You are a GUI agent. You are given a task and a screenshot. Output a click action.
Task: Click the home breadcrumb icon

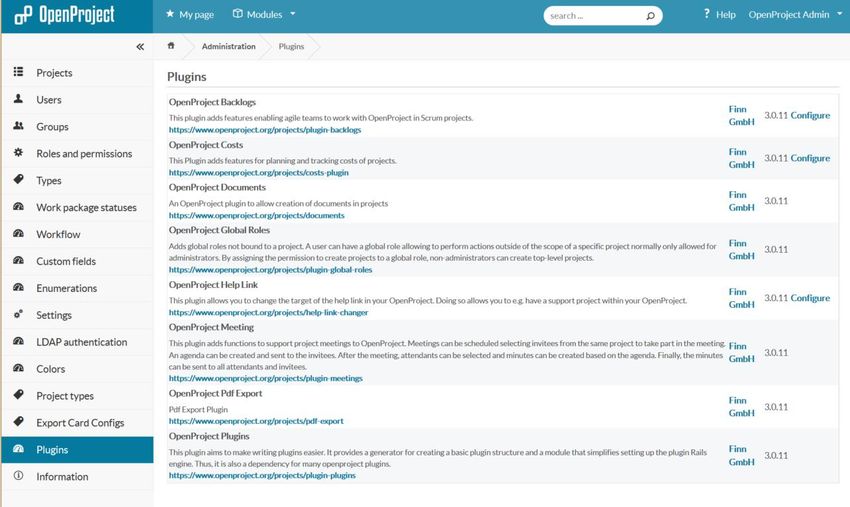(x=171, y=46)
